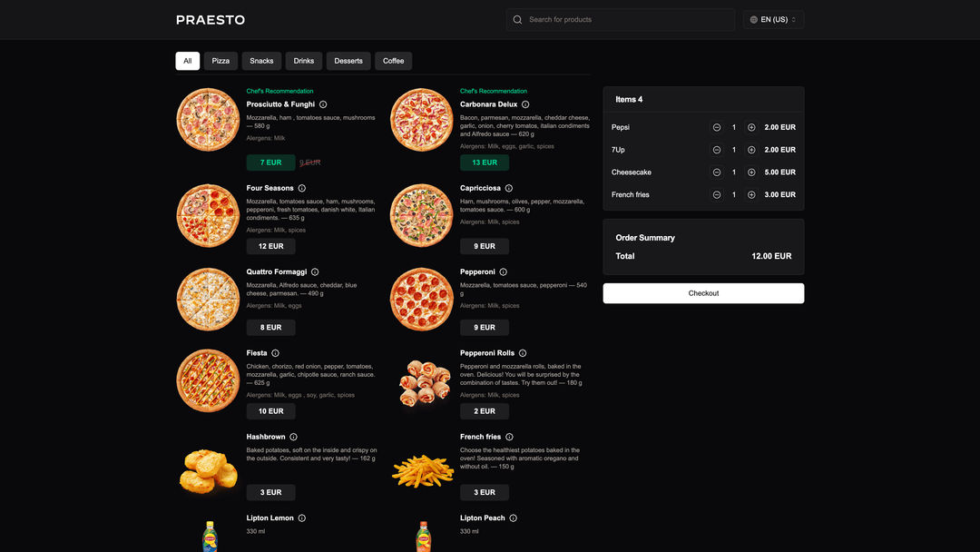The height and width of the screenshot is (552, 980).
Task: Decrease French fries cart quantity
Action: tap(717, 195)
